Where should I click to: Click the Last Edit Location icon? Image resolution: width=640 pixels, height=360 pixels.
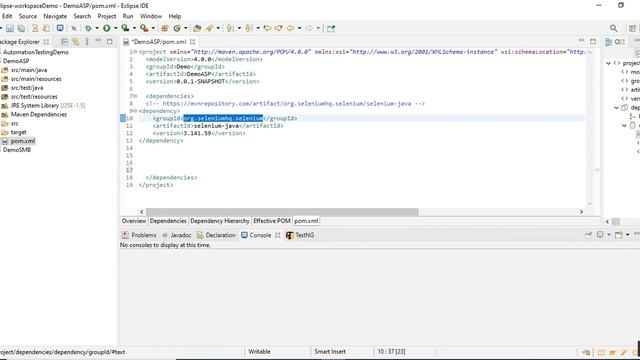coord(267,28)
